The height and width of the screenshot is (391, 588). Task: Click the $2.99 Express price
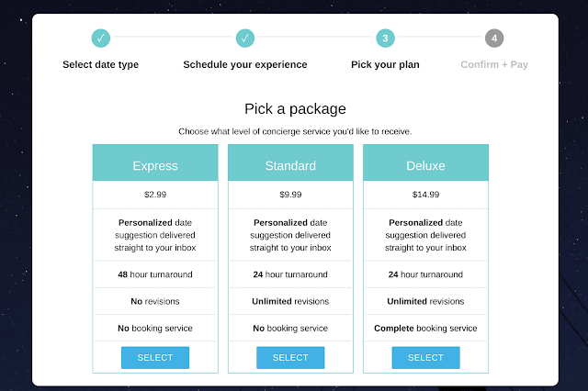click(x=155, y=195)
